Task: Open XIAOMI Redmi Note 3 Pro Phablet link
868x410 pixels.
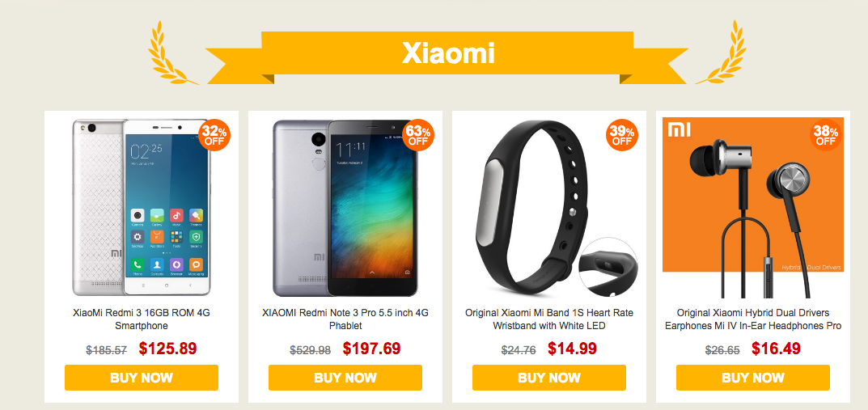Action: (x=345, y=319)
